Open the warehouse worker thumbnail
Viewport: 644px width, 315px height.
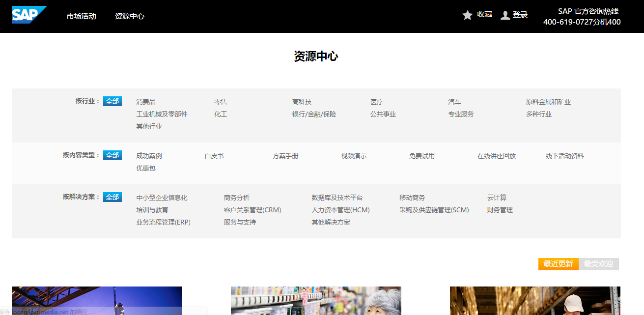[x=535, y=301]
